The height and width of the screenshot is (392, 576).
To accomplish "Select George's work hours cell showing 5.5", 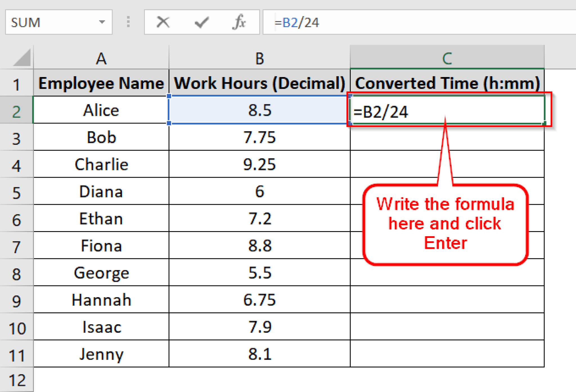I will 259,273.
